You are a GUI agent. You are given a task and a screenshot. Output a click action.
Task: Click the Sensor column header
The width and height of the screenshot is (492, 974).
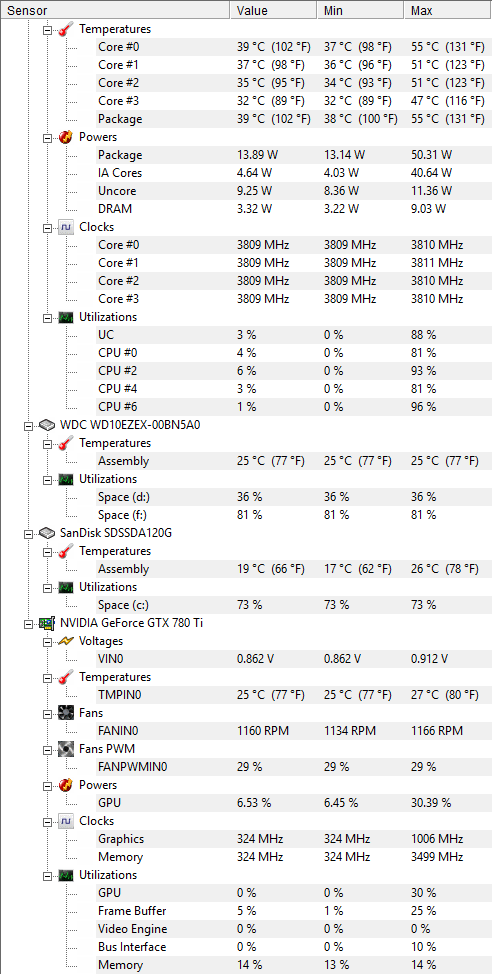pos(115,11)
